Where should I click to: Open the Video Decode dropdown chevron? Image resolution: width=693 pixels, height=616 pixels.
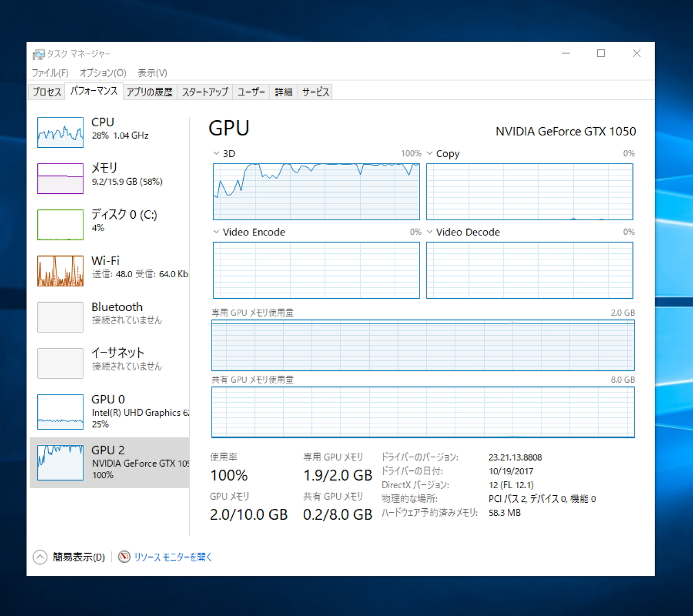click(x=430, y=232)
